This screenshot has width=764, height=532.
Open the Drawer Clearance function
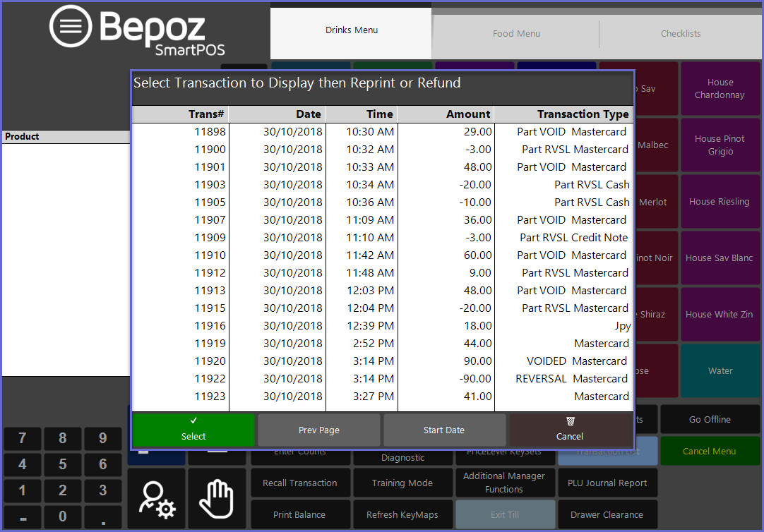tap(607, 514)
